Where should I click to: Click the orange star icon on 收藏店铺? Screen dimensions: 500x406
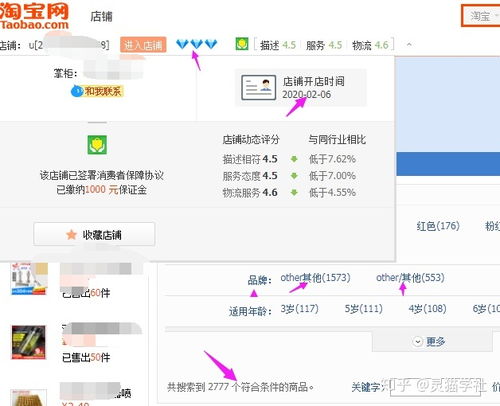(71, 235)
